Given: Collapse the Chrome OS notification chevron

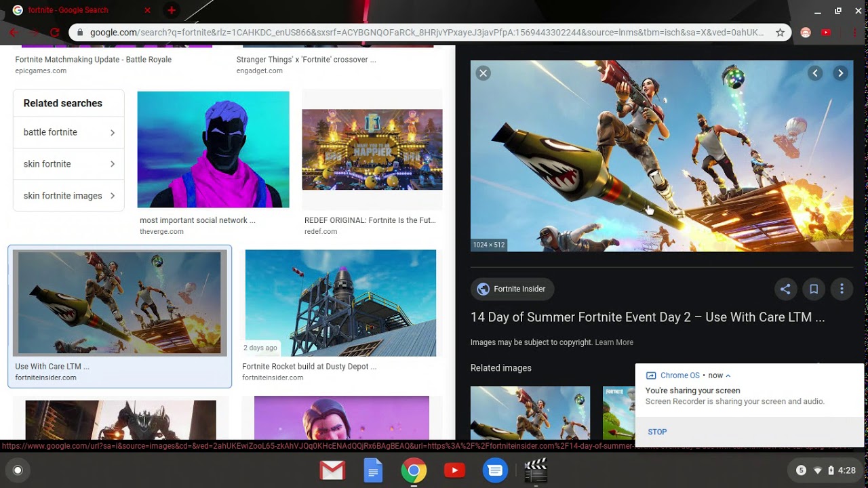Looking at the screenshot, I should coord(728,375).
